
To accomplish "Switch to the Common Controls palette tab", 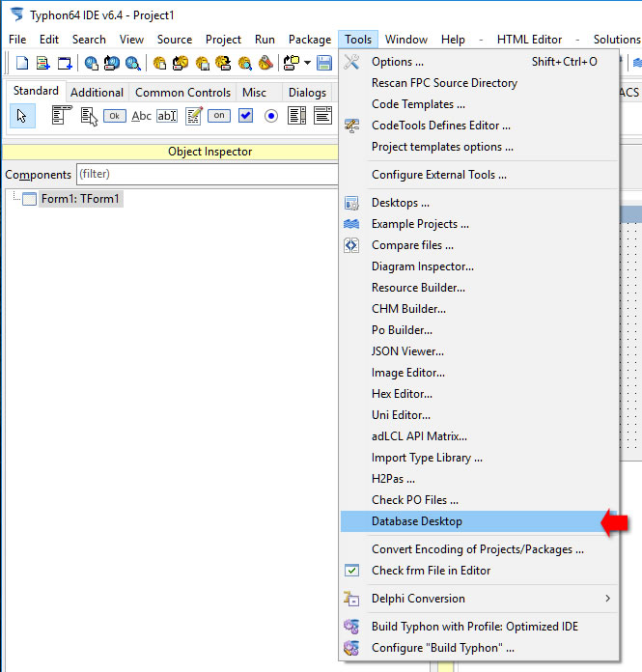I will pos(183,93).
